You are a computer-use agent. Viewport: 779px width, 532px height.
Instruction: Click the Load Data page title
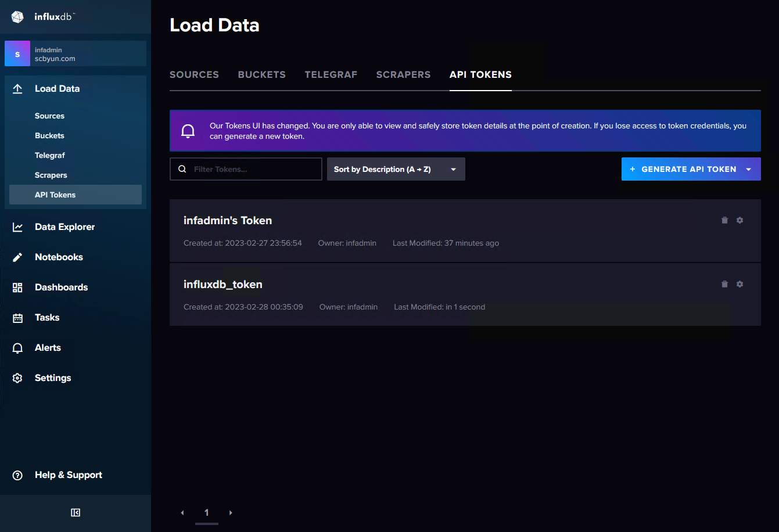[214, 26]
